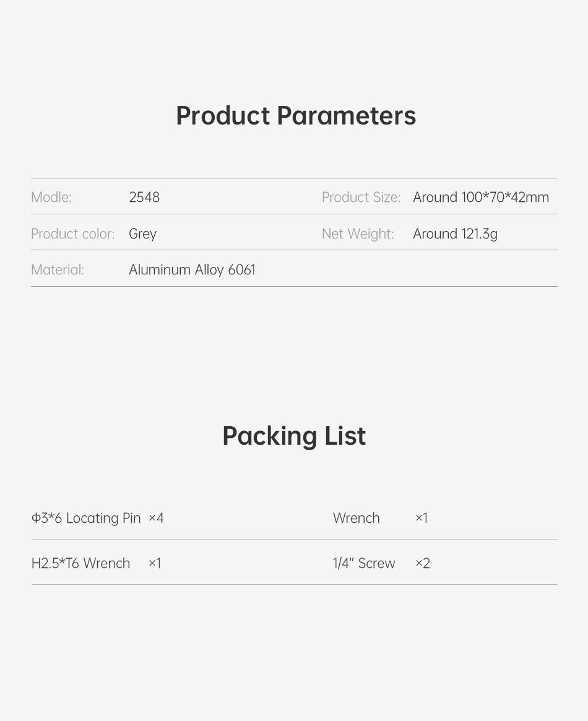Screen dimensions: 588x721
Task: Click the Φ3*6 Locating Pin item
Action: [86, 518]
